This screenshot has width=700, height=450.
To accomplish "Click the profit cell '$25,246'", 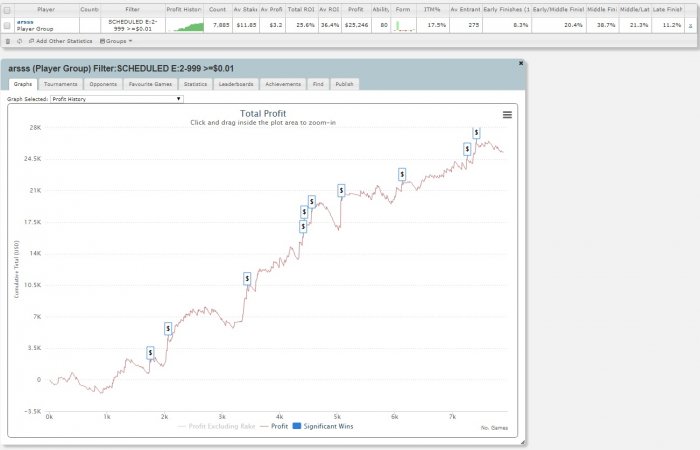I will tap(356, 25).
